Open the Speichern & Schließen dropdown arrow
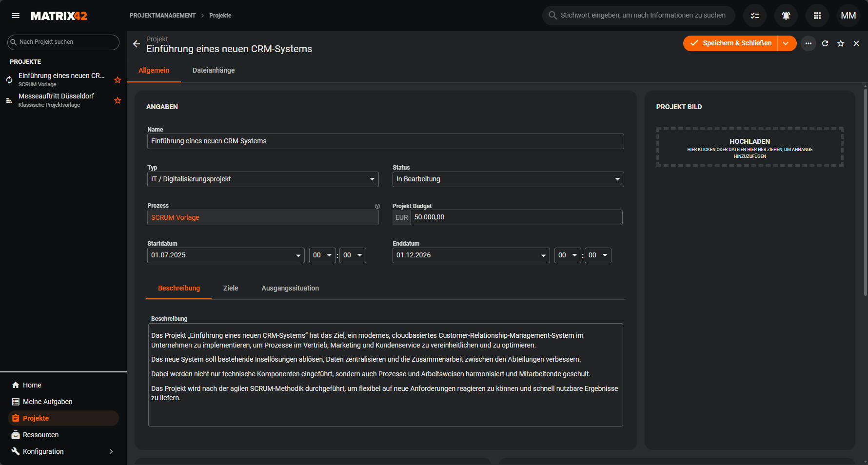The image size is (868, 465). click(x=786, y=43)
